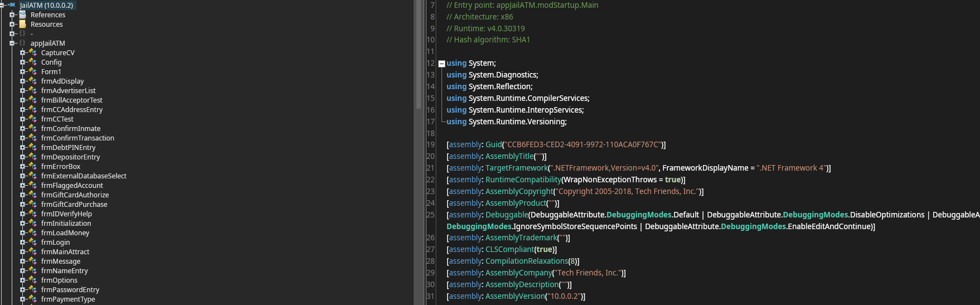Collapse the using directives code block
The image size is (980, 305).
coord(442,64)
